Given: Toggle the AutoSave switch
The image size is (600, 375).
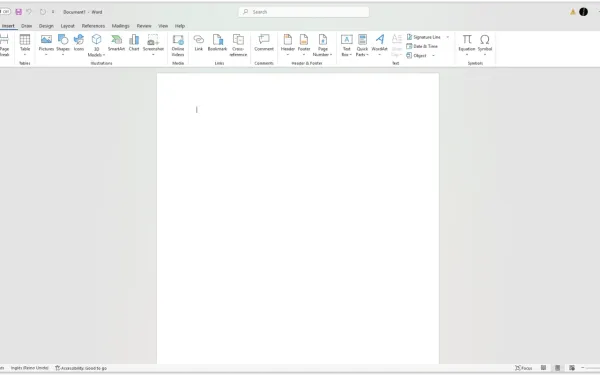Looking at the screenshot, I should coord(5,12).
